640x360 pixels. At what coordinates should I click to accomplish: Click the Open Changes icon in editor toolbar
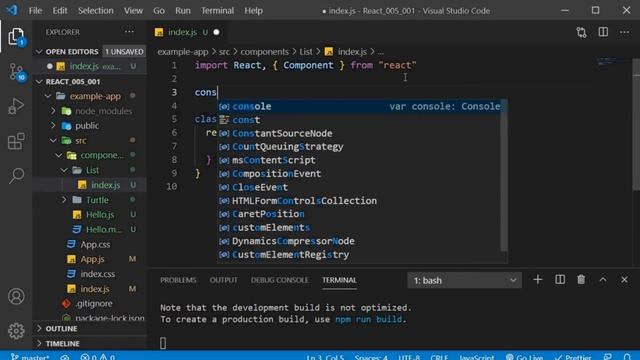point(581,32)
